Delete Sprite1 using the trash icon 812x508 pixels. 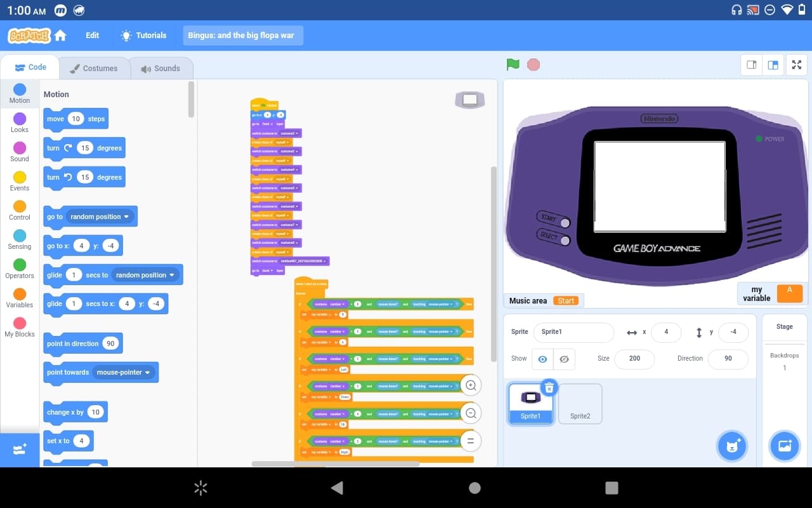pos(549,387)
